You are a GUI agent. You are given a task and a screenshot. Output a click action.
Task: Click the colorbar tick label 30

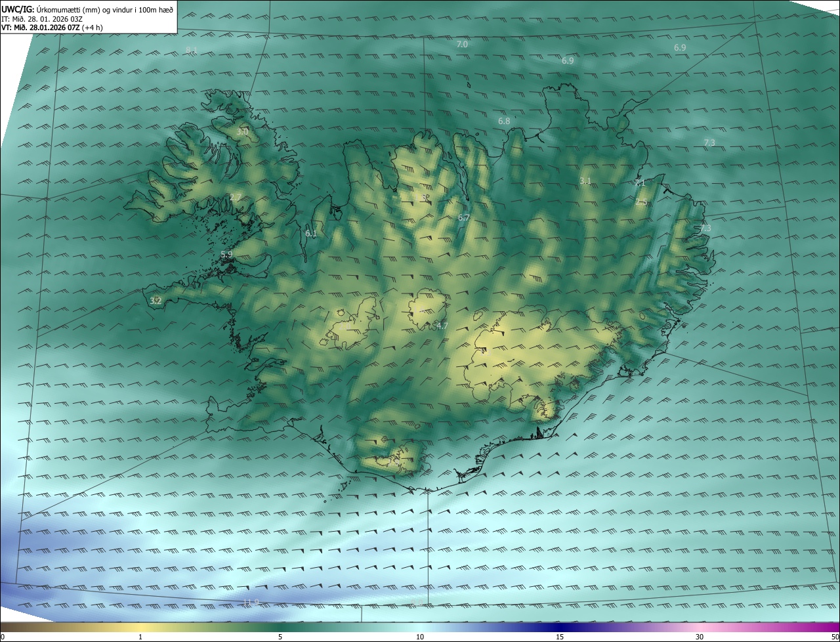700,637
